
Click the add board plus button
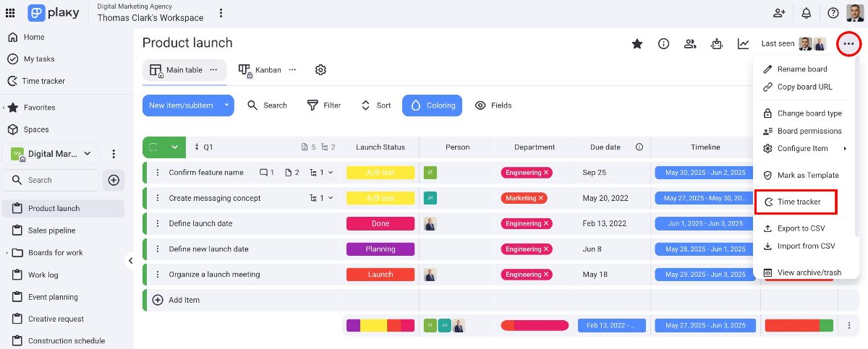click(114, 180)
